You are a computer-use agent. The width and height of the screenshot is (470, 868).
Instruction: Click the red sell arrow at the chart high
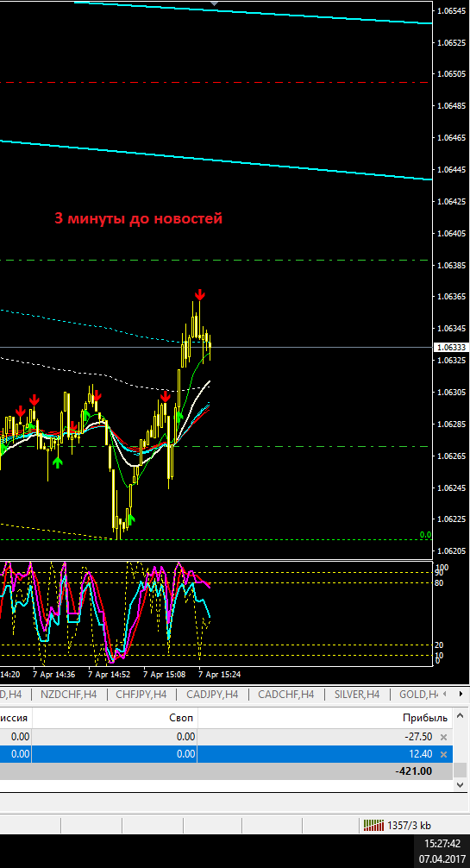199,294
